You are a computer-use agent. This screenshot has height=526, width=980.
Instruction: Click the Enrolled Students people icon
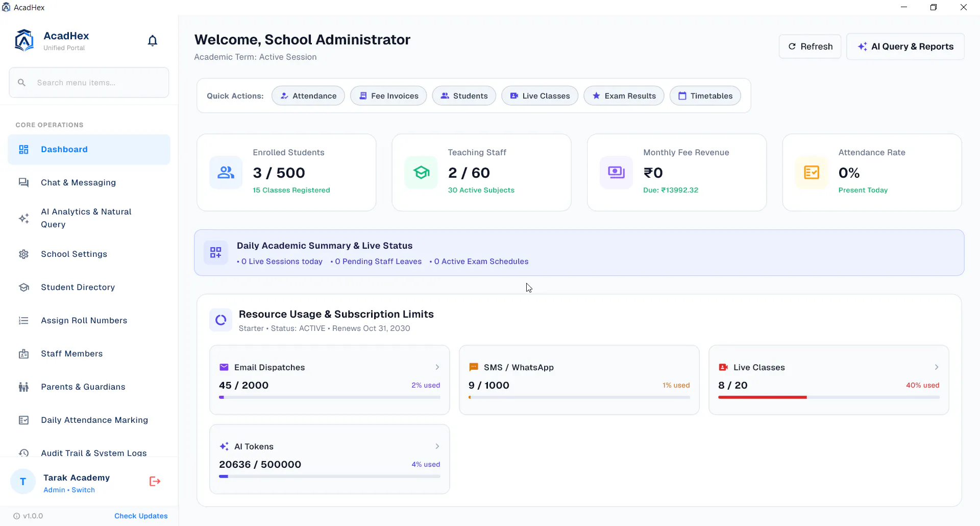point(226,173)
